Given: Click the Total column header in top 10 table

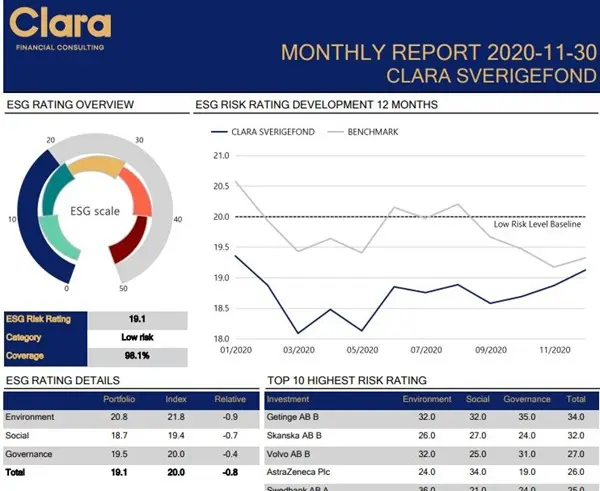Looking at the screenshot, I should 576,399.
